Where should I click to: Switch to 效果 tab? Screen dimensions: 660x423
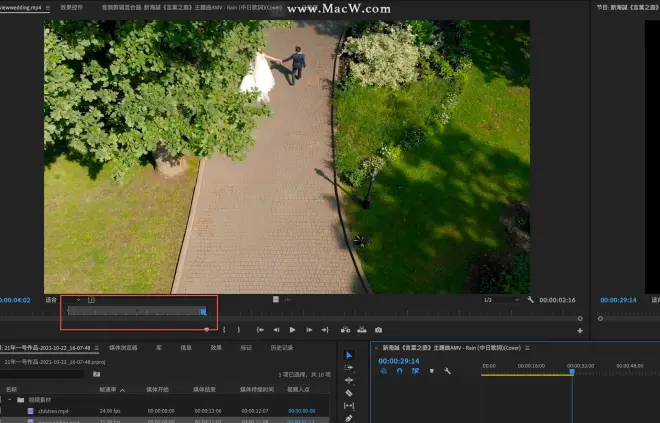coord(216,348)
